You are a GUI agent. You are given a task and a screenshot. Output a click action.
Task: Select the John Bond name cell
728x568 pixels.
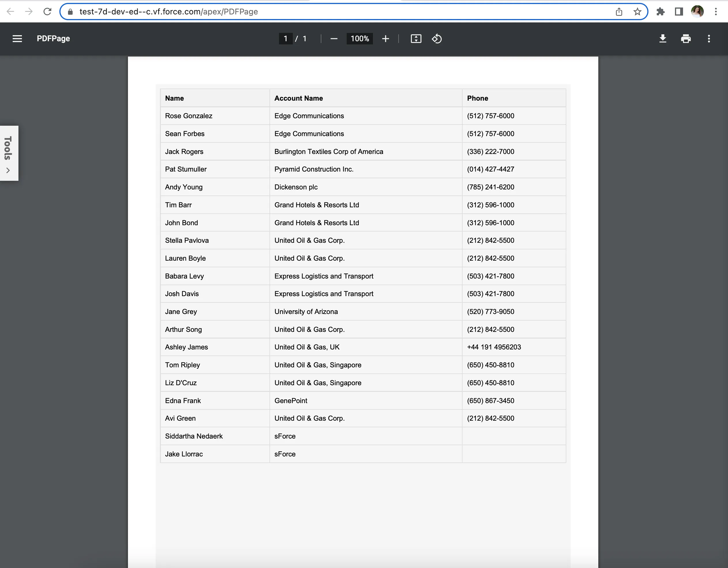point(215,223)
